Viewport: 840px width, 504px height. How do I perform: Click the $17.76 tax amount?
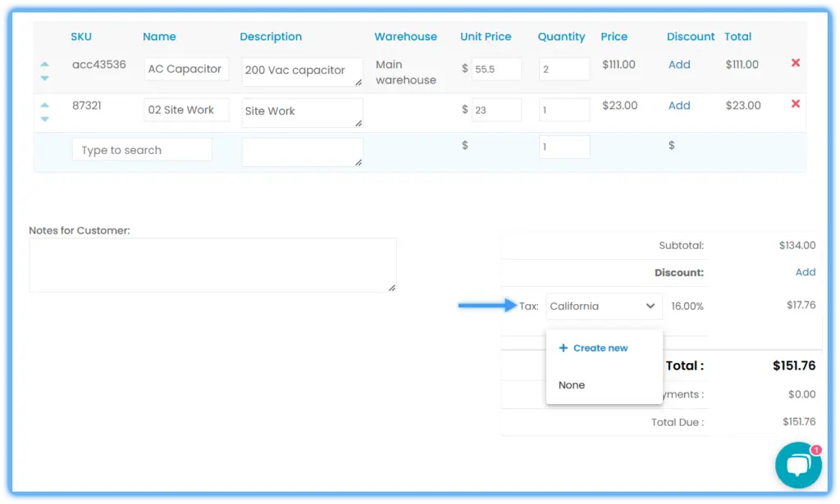point(801,305)
